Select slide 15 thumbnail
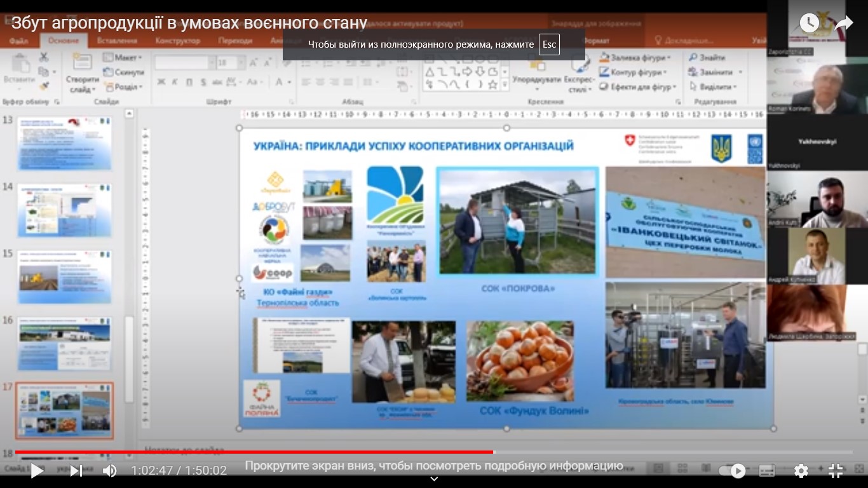The width and height of the screenshot is (868, 488). 65,276
